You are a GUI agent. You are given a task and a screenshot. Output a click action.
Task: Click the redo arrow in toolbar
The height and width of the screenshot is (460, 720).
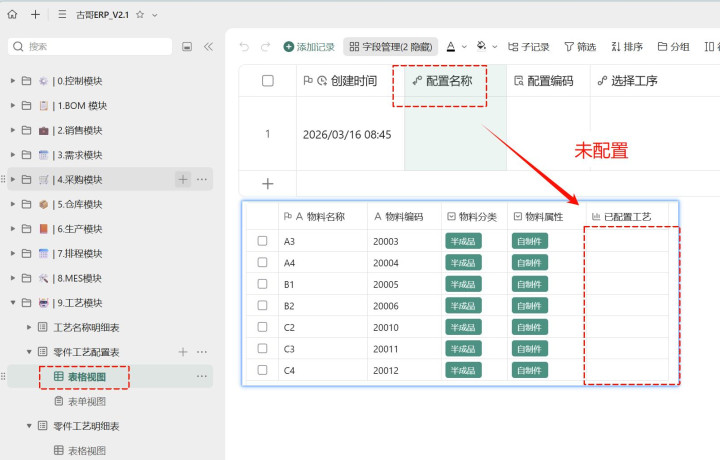[x=265, y=46]
